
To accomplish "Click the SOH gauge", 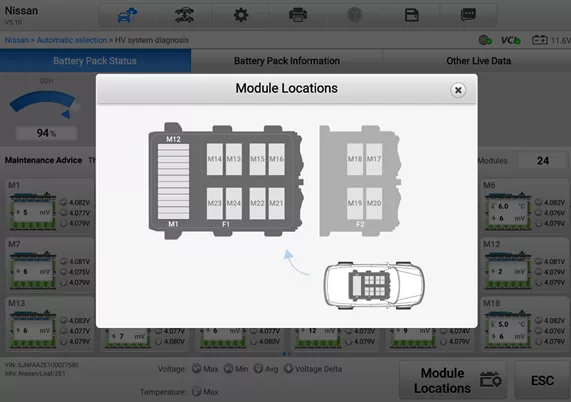I will (45, 105).
